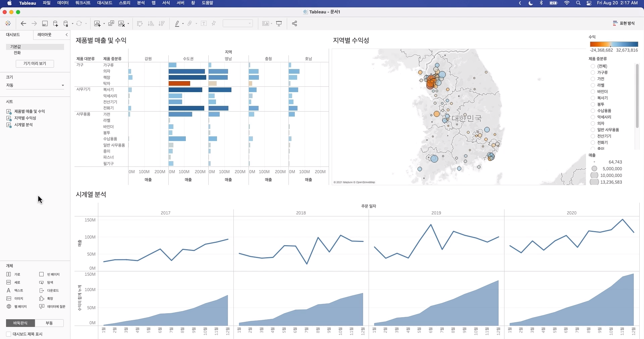The image size is (644, 339).
Task: Switch to the 대시보드 pane tab
Action: (x=13, y=35)
